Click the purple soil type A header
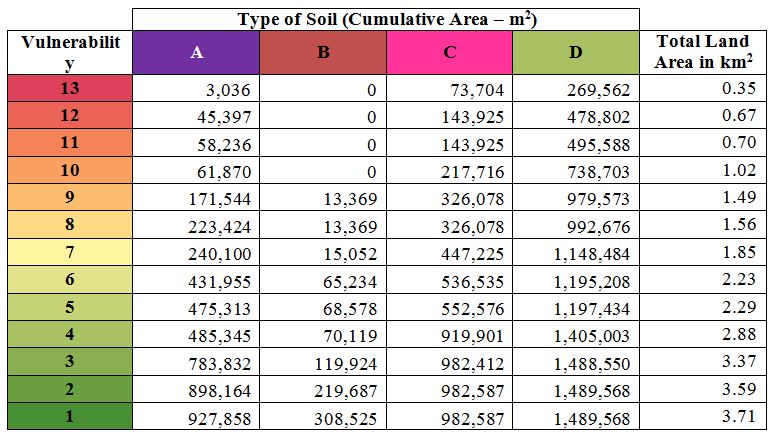 point(196,52)
